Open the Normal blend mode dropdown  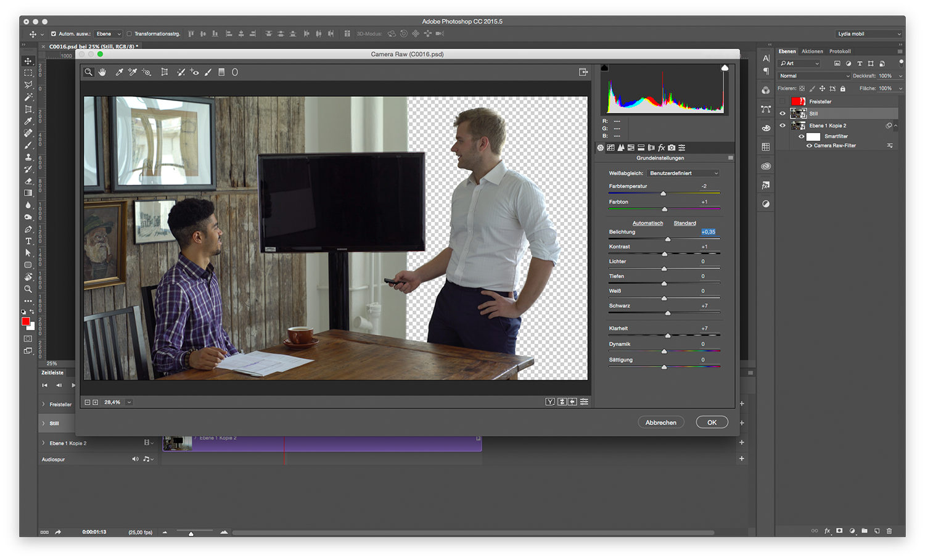pos(813,76)
